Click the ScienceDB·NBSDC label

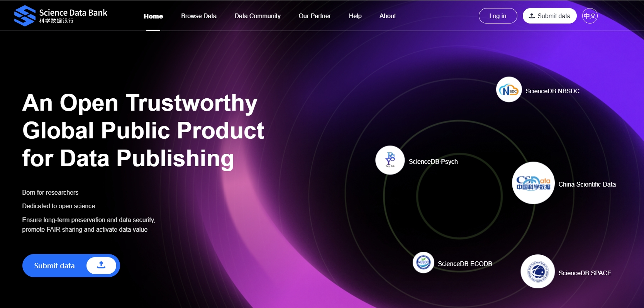(x=552, y=91)
